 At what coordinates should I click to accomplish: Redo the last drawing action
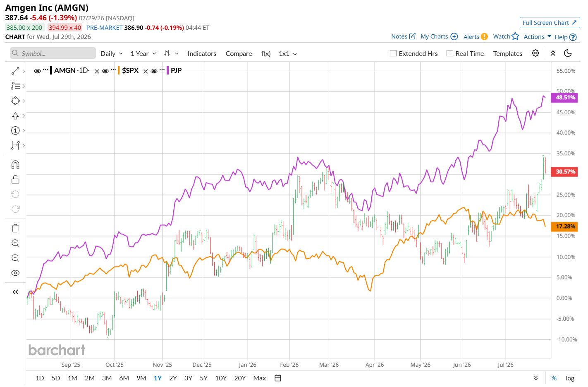coord(15,209)
